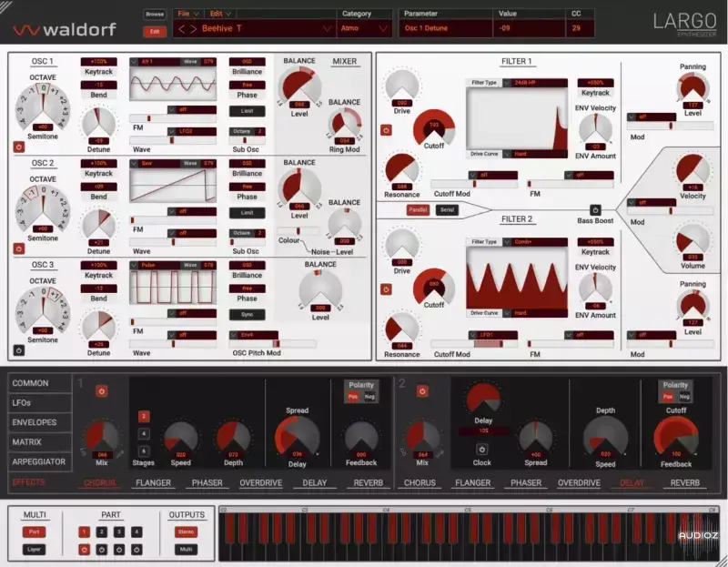Select part 3 button
This screenshot has height=567, width=728.
point(119,532)
